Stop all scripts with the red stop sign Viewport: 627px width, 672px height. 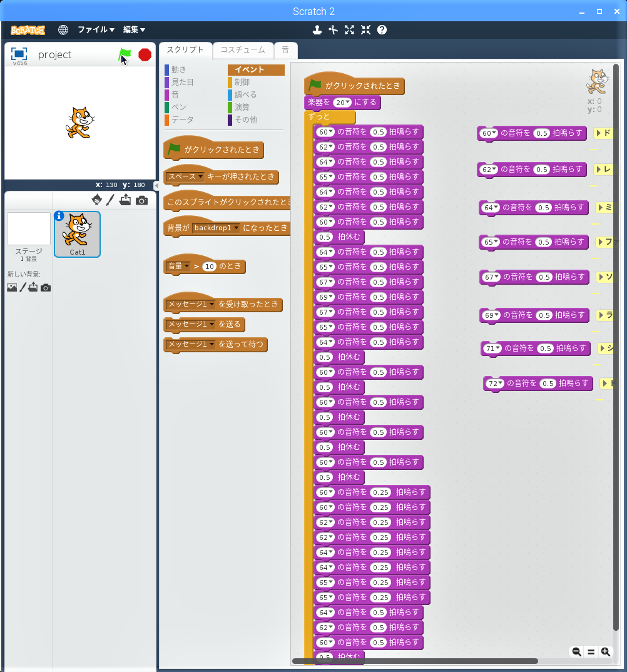[145, 55]
